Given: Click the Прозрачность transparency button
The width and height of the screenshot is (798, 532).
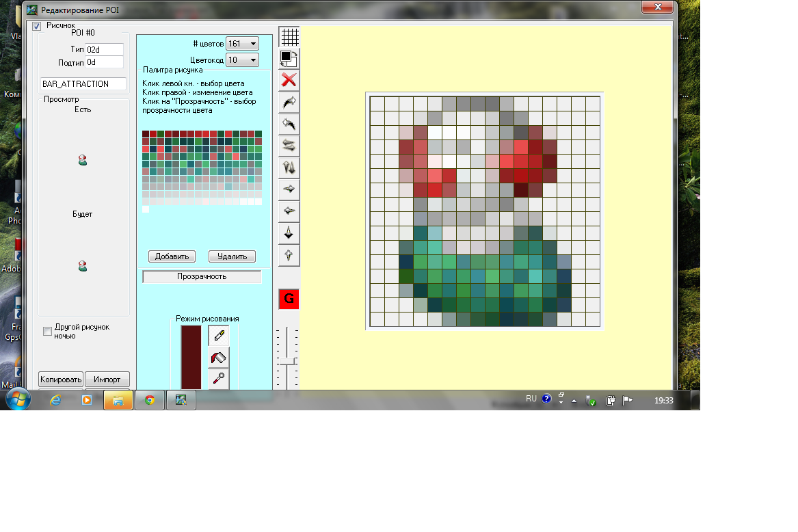Looking at the screenshot, I should click(x=202, y=277).
